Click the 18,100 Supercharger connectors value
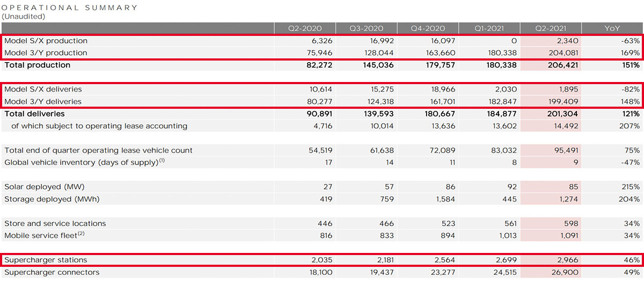This screenshot has width=644, height=284. pos(320,272)
